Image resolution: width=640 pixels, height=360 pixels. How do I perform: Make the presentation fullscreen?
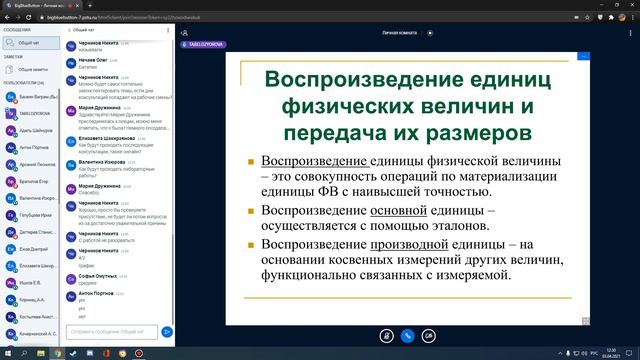tap(586, 321)
